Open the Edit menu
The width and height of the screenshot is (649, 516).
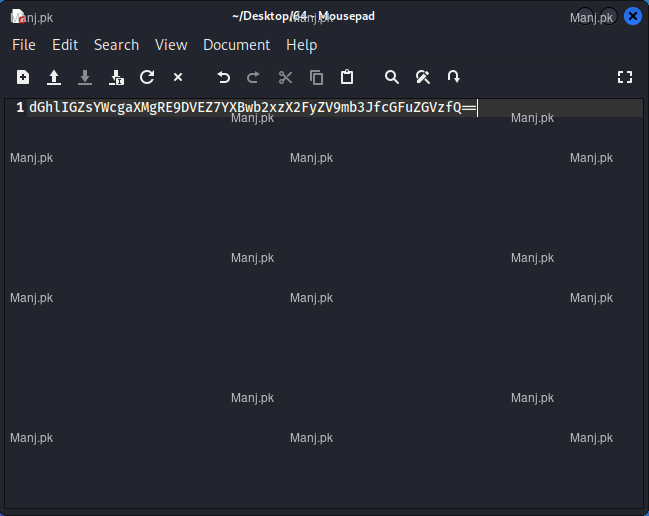[65, 45]
